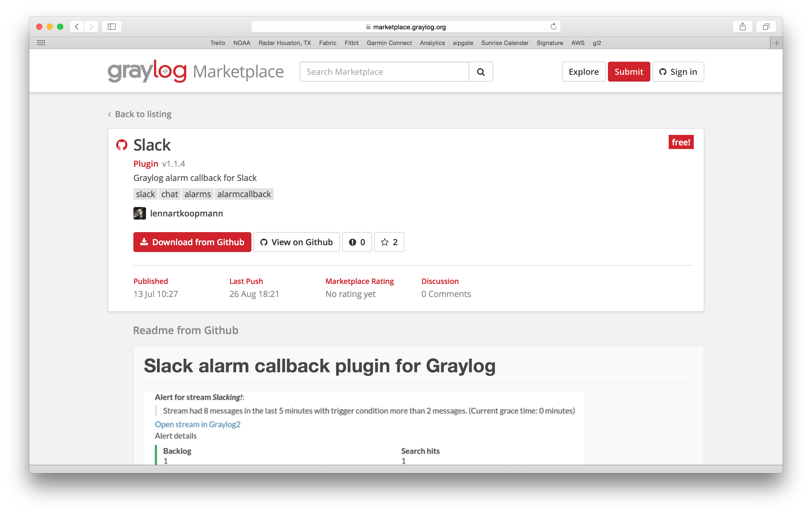
Task: Open the favorites grid icon
Action: (x=41, y=43)
